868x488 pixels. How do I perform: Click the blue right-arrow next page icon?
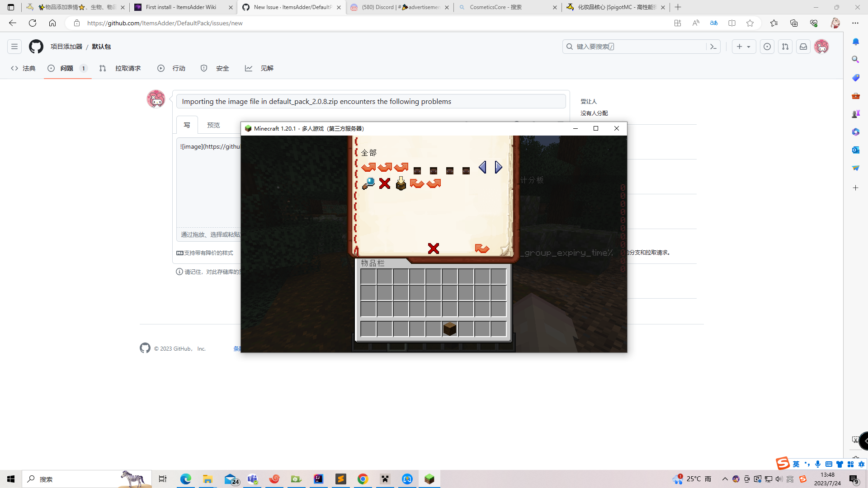pyautogui.click(x=498, y=167)
